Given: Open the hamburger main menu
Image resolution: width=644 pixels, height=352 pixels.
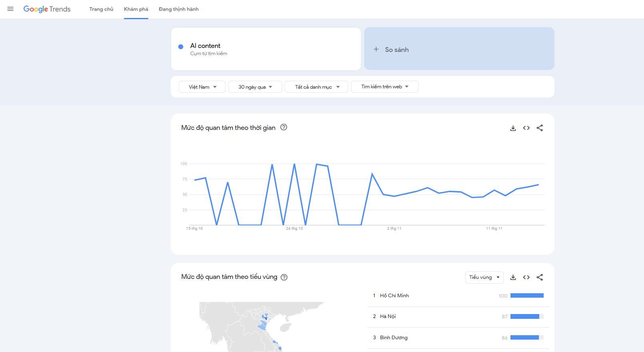Looking at the screenshot, I should coord(10,9).
